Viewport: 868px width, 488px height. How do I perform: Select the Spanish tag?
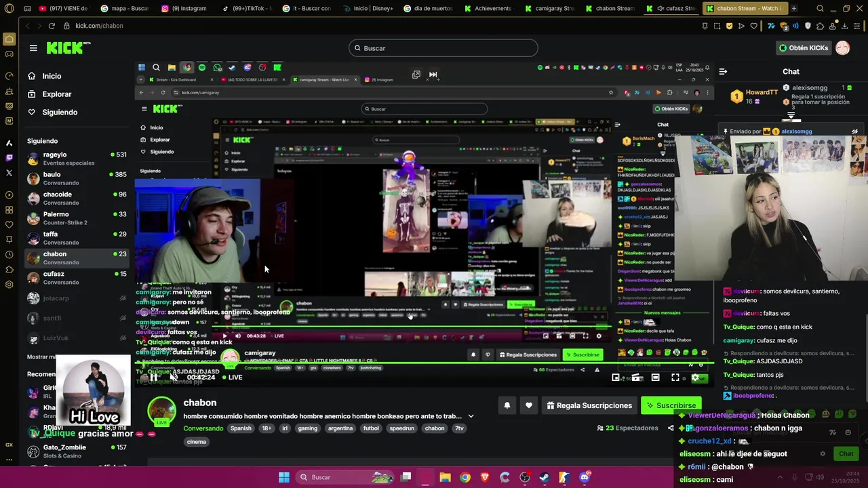[x=241, y=428]
